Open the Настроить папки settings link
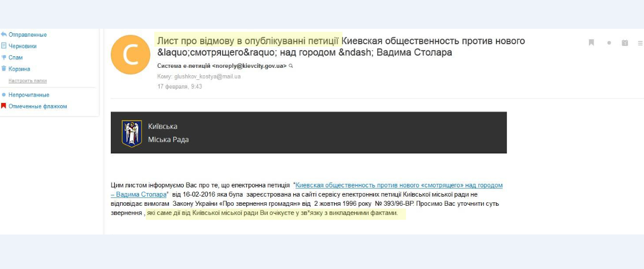This screenshot has width=644, height=269. coord(28,80)
